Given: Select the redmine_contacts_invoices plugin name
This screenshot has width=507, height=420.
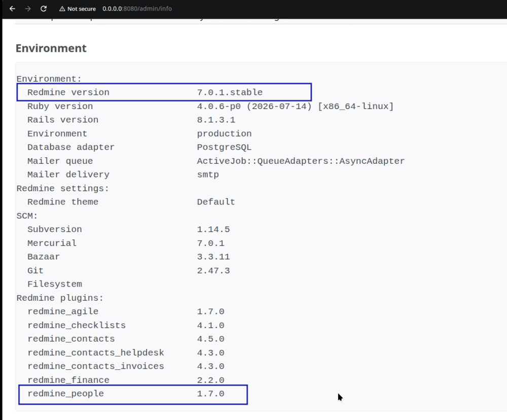Looking at the screenshot, I should (95, 367).
